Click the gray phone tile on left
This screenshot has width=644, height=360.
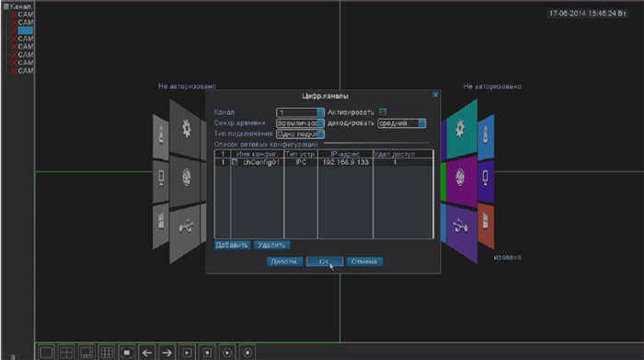tap(161, 180)
